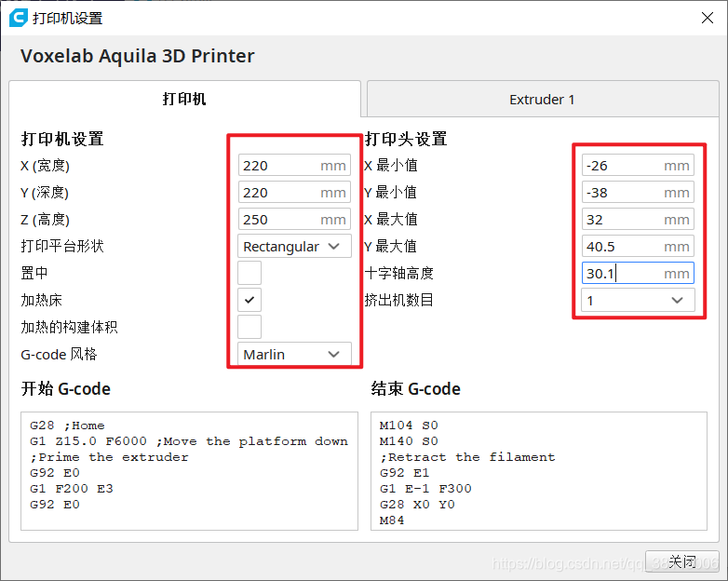Switch to the Extruder 1 tab
728x581 pixels.
pos(543,99)
